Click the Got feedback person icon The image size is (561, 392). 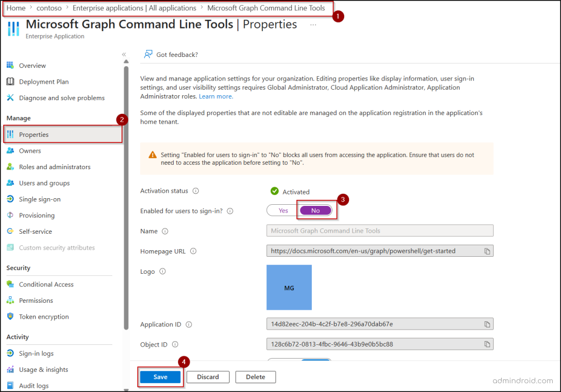tap(148, 54)
